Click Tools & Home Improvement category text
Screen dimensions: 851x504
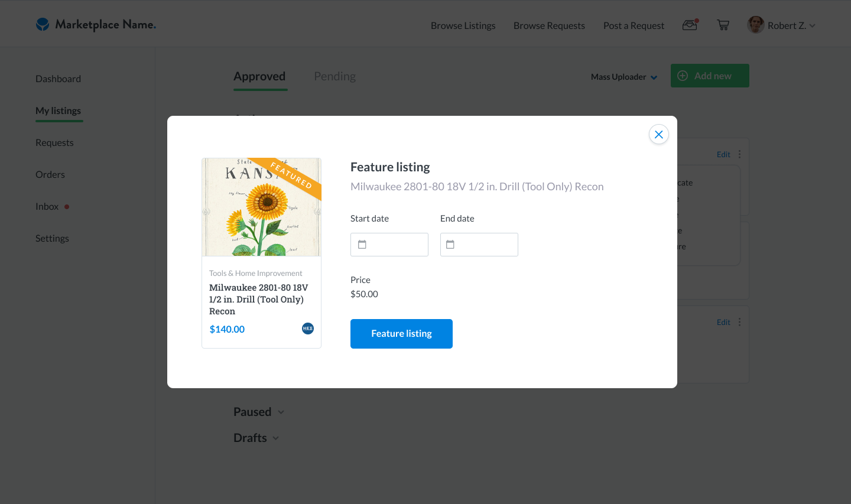[x=255, y=274]
